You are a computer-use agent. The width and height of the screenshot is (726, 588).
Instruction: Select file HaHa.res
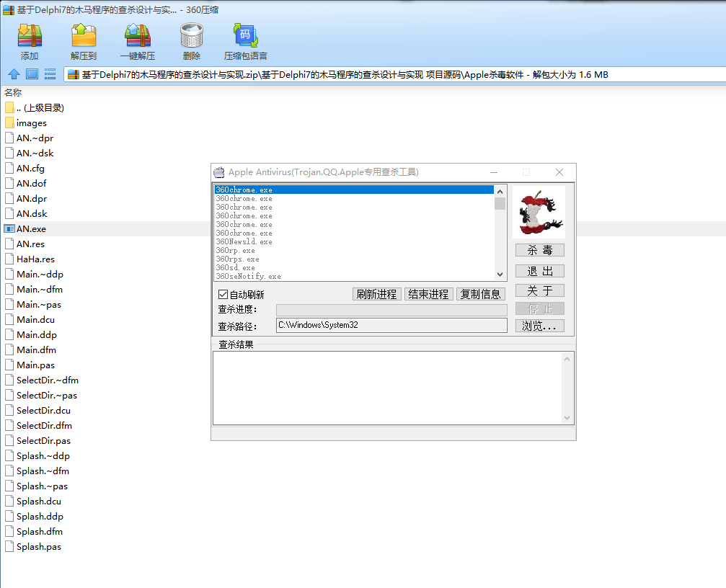pyautogui.click(x=30, y=259)
